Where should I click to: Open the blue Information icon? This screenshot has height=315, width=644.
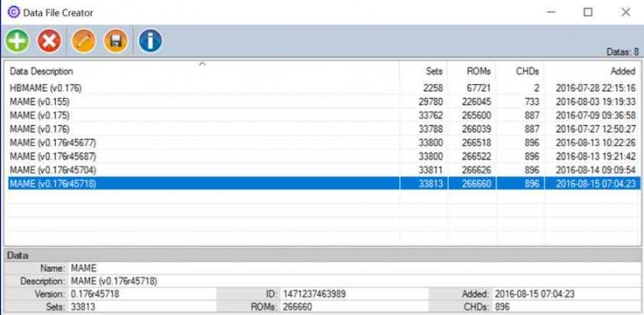(x=150, y=41)
